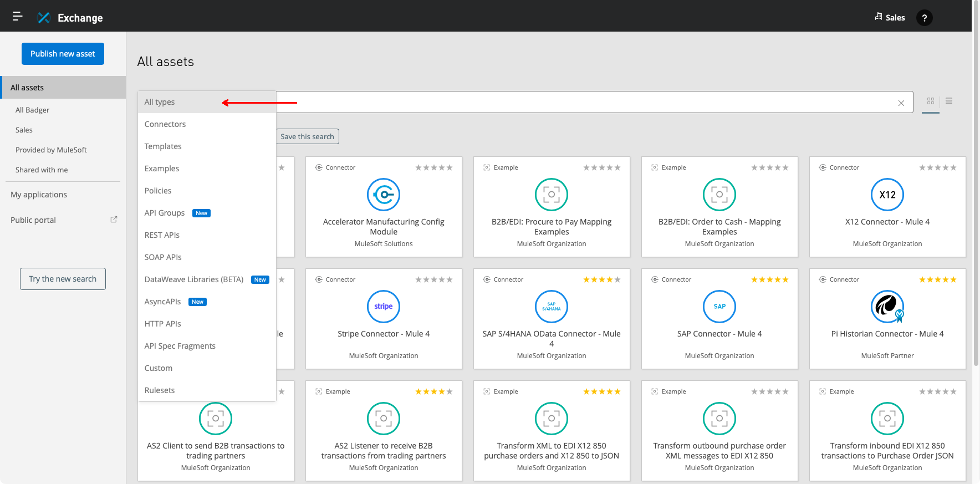Viewport: 980px width, 484px height.
Task: Switch to grid view layout
Action: click(x=931, y=101)
